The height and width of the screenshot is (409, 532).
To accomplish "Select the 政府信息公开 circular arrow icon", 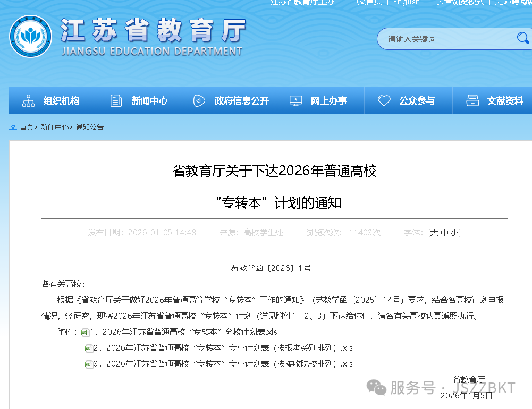I will (x=199, y=100).
